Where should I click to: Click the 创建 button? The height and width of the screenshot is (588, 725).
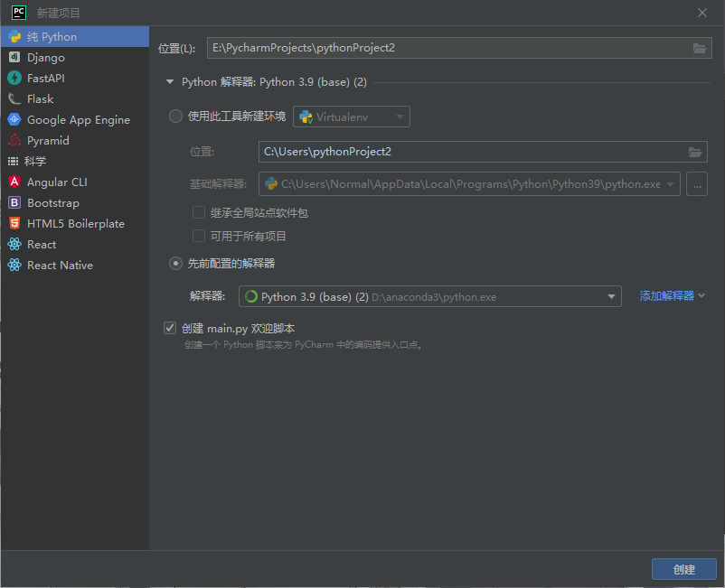tap(683, 569)
